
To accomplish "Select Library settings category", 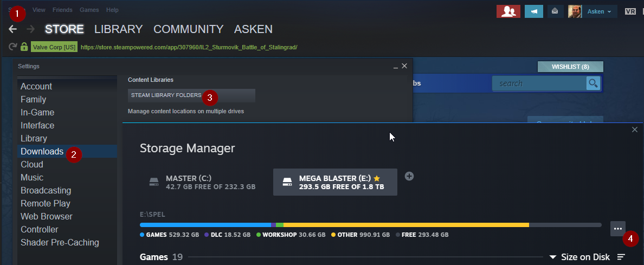I will [67, 138].
